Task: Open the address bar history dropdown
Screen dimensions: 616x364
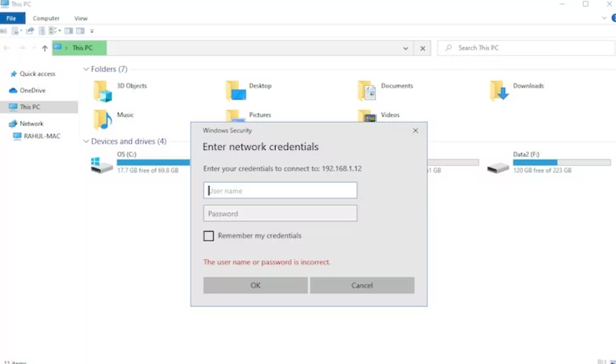Action: [406, 48]
